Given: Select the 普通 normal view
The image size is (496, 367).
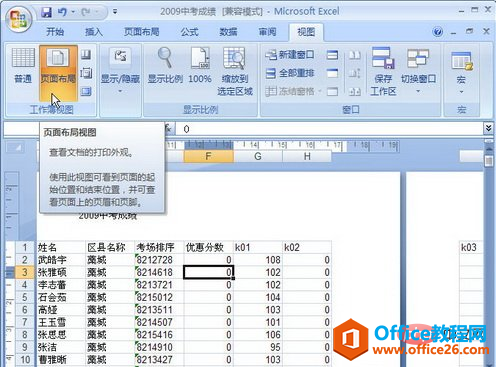Looking at the screenshot, I should (x=23, y=66).
